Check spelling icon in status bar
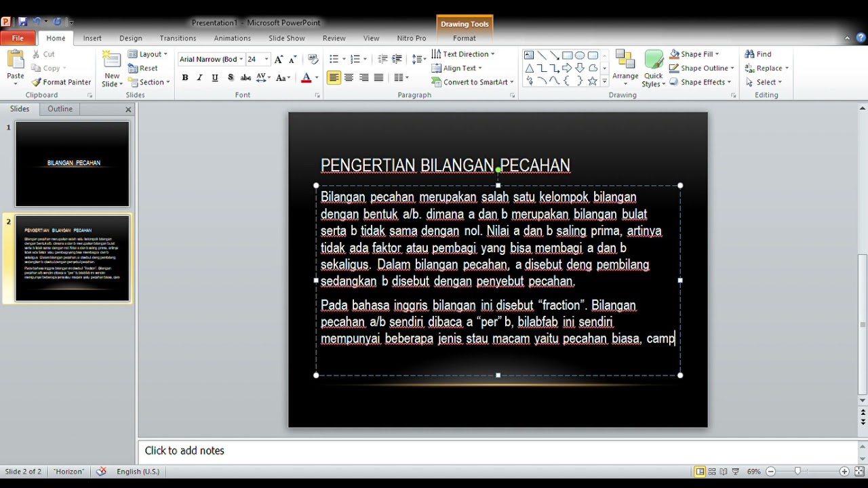Viewport: 868px width, 488px height. [x=102, y=471]
